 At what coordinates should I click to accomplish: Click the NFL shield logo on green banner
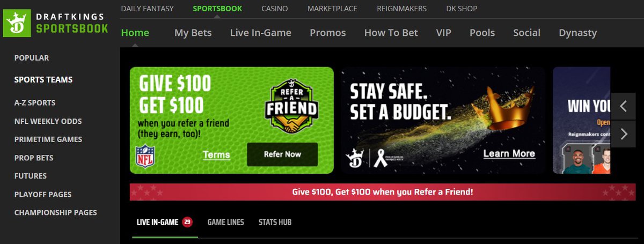click(x=145, y=156)
